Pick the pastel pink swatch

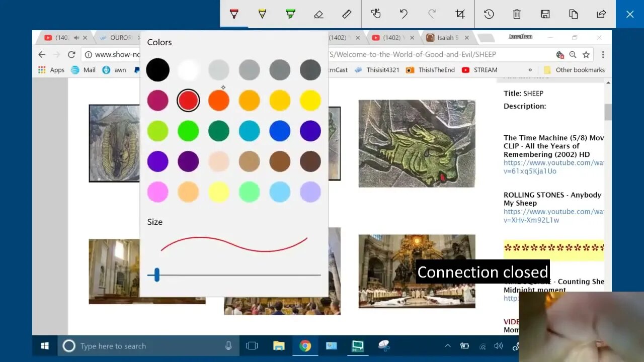coord(158,192)
